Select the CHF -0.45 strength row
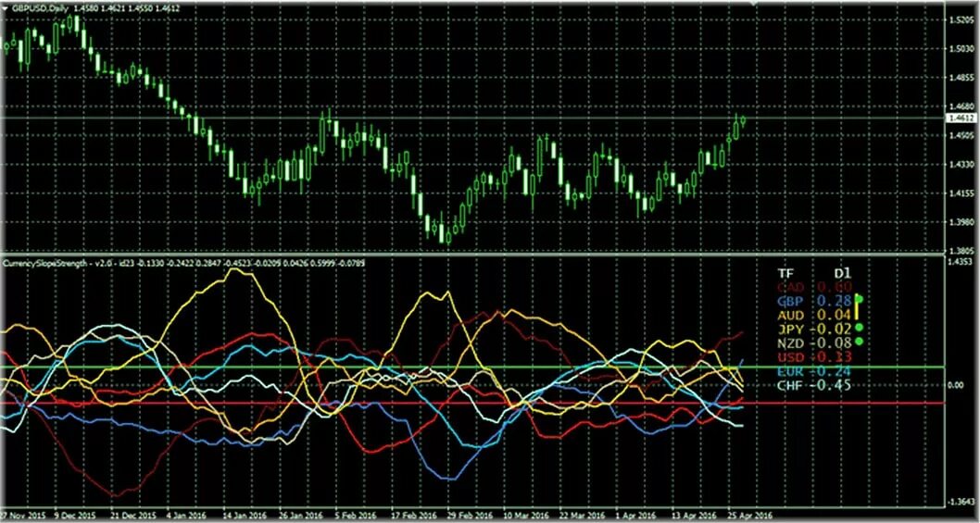 (814, 385)
